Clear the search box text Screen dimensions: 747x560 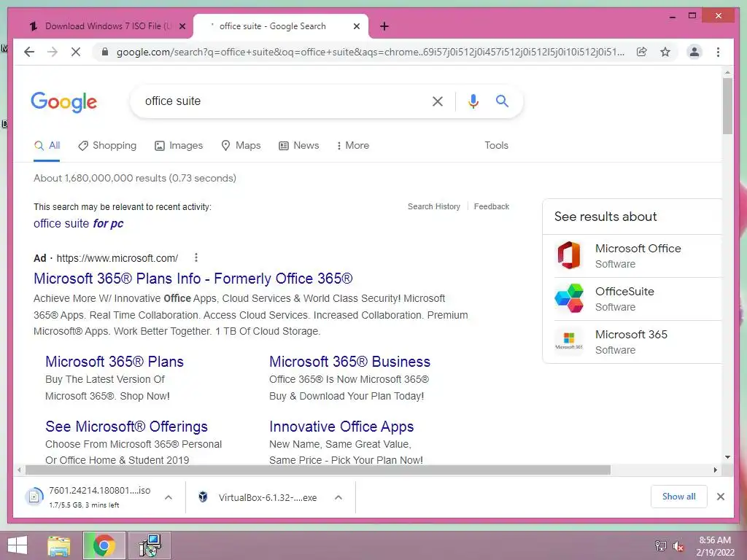438,101
